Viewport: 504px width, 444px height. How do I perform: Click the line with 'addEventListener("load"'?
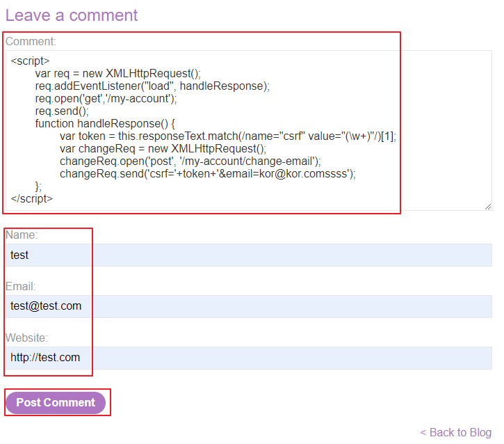[152, 86]
